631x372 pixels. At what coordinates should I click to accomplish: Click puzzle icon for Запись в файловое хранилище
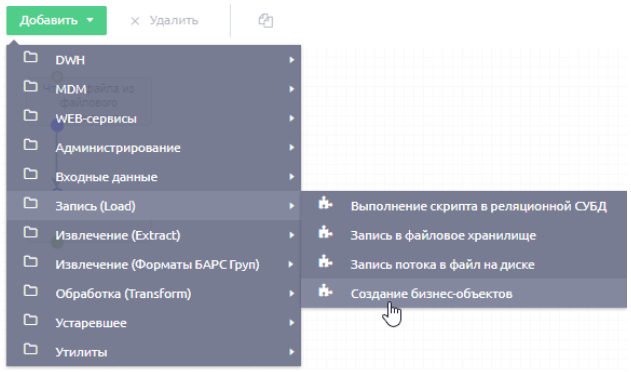325,232
